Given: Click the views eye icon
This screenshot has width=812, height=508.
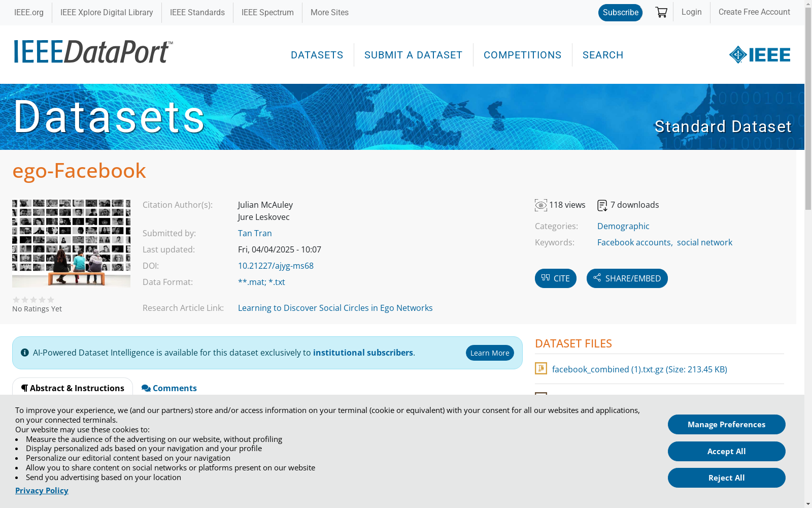Looking at the screenshot, I should tap(541, 205).
